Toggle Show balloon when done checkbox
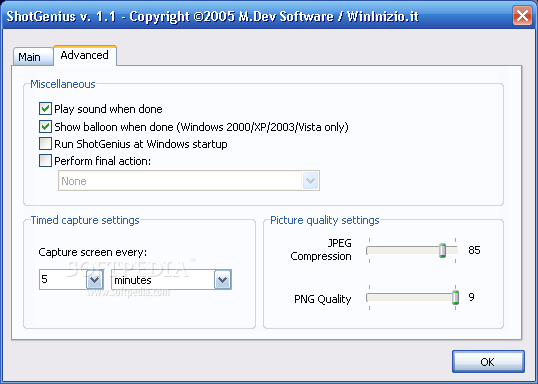This screenshot has width=538, height=384. [x=45, y=127]
